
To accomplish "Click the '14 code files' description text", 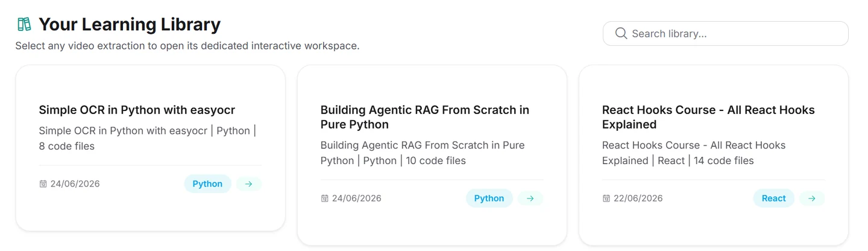I will (x=724, y=160).
